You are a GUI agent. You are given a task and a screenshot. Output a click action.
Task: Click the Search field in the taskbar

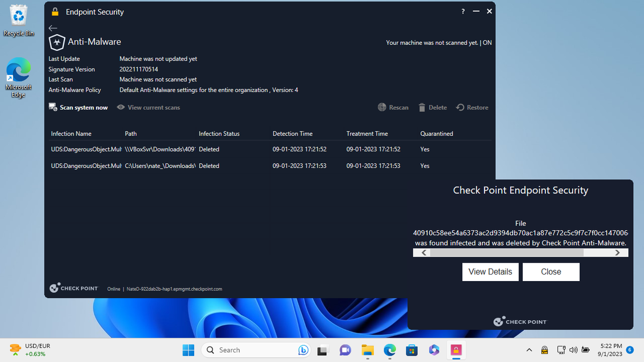[x=252, y=350]
